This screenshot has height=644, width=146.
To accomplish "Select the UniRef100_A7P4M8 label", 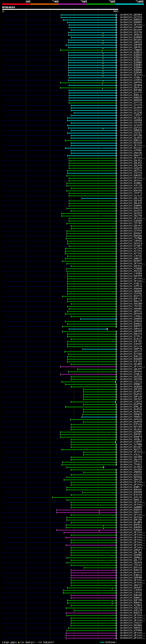I will coord(131,27).
